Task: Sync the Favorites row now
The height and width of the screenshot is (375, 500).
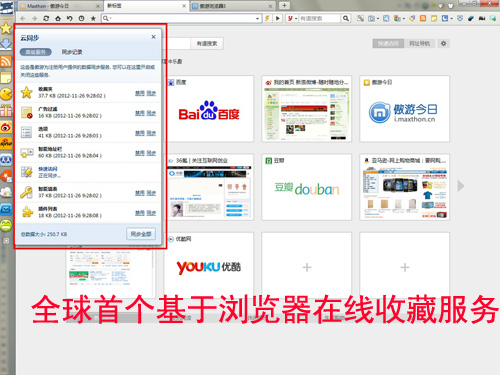Action: tap(151, 93)
